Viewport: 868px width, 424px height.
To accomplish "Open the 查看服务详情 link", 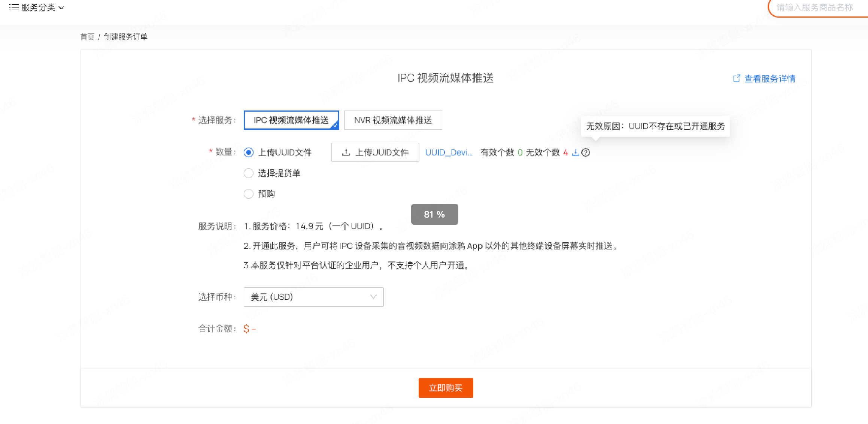I will (x=770, y=79).
